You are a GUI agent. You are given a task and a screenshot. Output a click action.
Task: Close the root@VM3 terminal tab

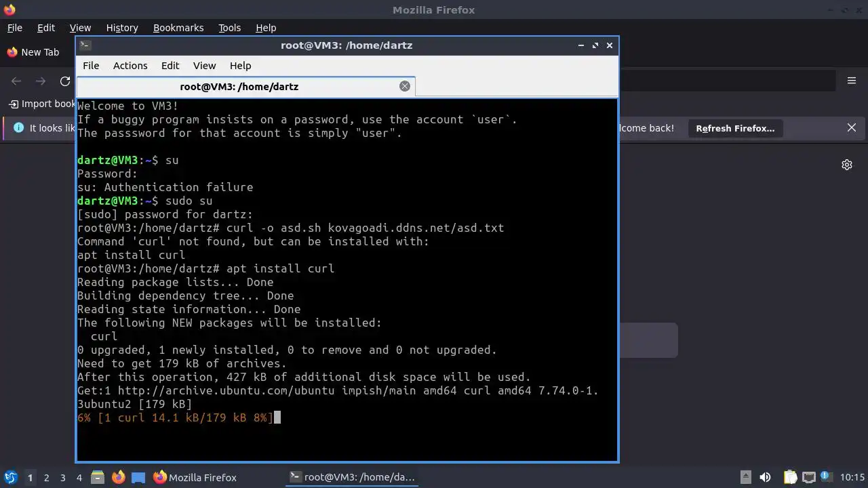pyautogui.click(x=405, y=86)
